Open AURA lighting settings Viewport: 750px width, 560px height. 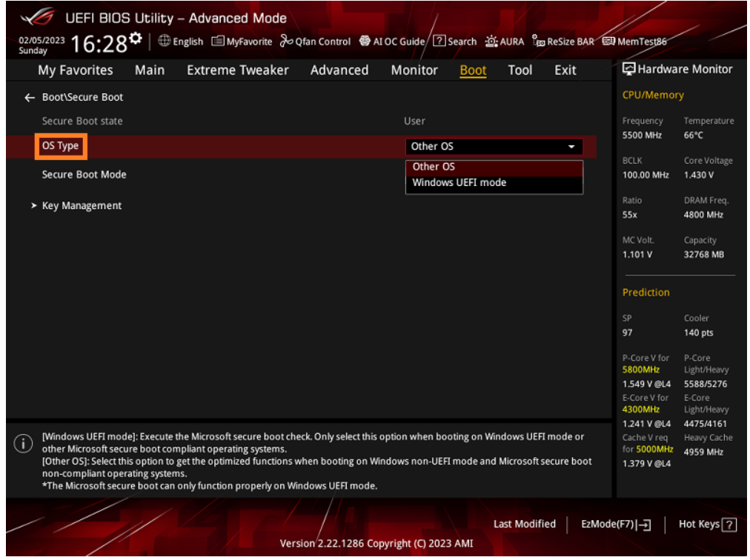(505, 41)
